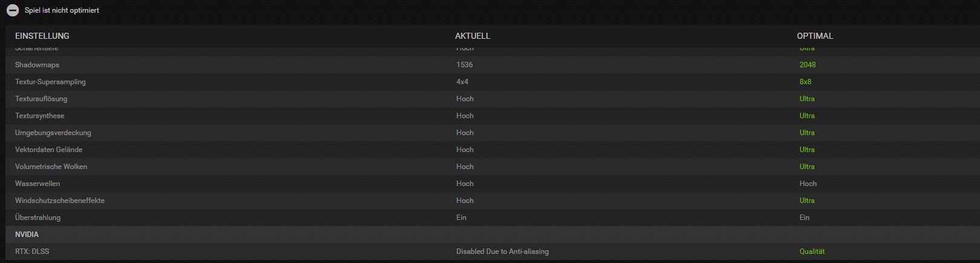Image resolution: width=980 pixels, height=263 pixels.
Task: Click the EINSTELLUNG column header
Action: (42, 36)
